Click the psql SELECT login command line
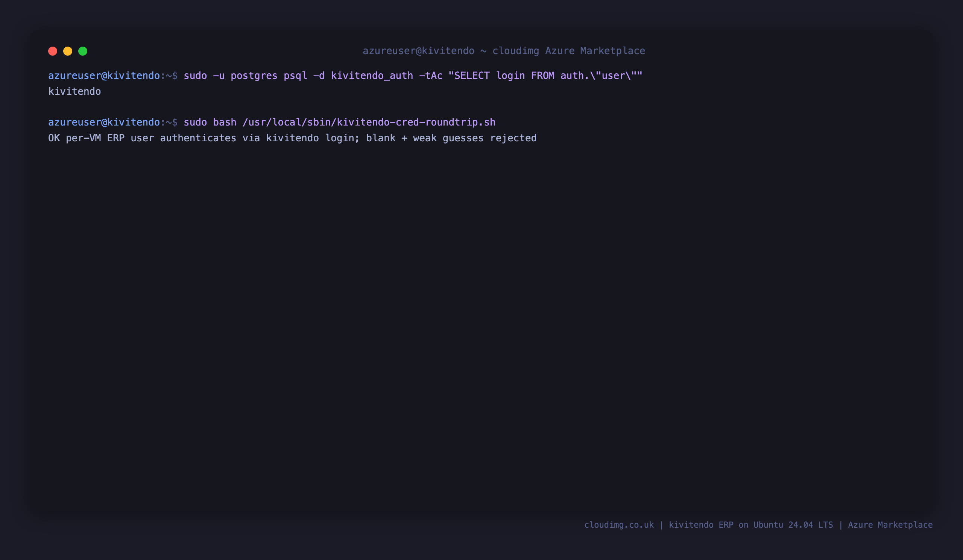 (345, 76)
